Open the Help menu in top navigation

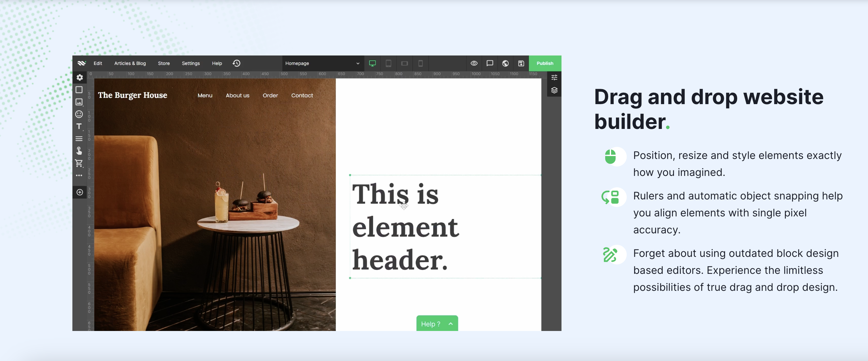tap(217, 63)
